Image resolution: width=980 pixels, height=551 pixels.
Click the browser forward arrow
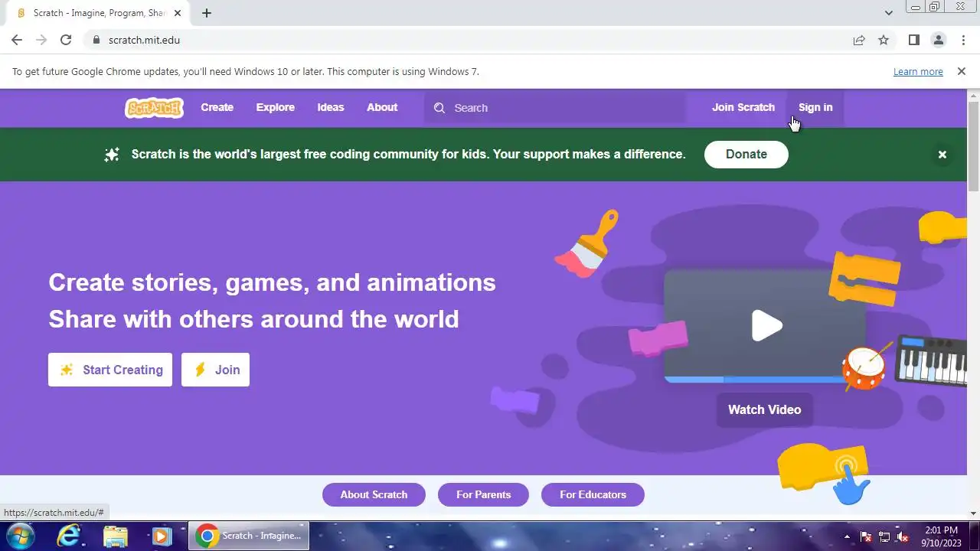41,40
